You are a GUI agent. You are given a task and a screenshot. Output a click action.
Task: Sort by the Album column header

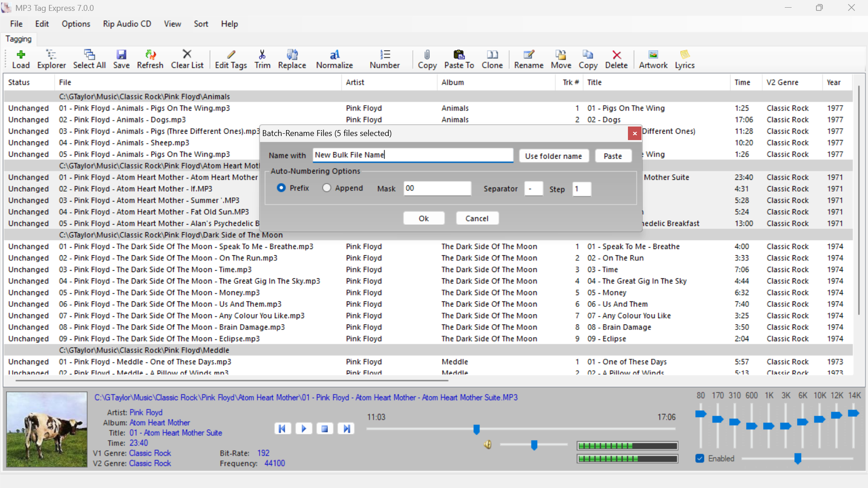tap(496, 82)
